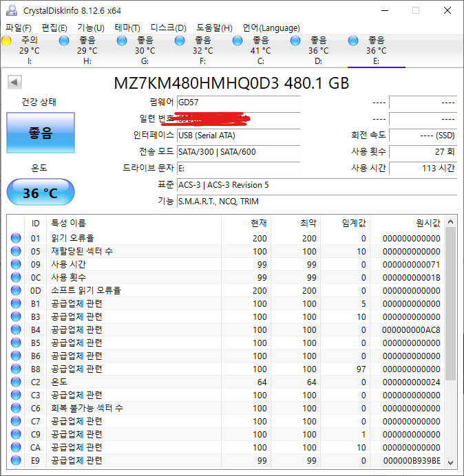Select the 회복 불가능 섹터 수 row

point(226,408)
